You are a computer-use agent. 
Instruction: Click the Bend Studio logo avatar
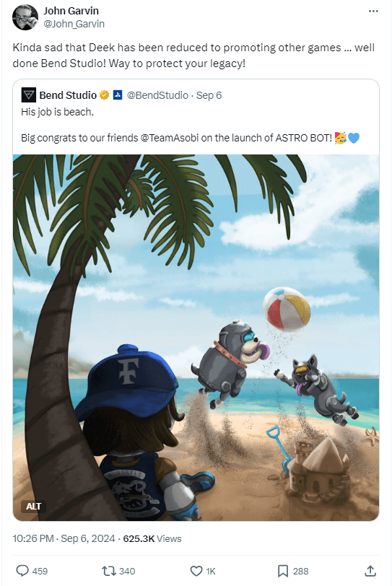pyautogui.click(x=28, y=95)
